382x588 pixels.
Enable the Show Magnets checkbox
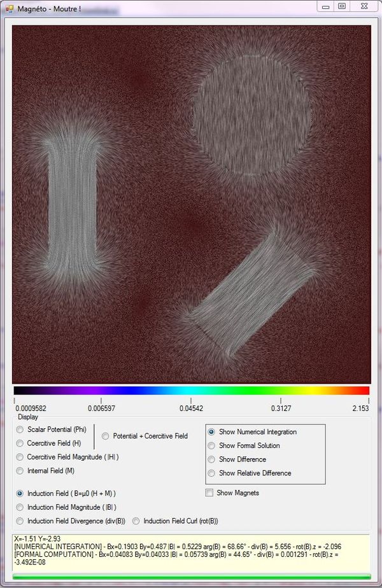pyautogui.click(x=209, y=493)
